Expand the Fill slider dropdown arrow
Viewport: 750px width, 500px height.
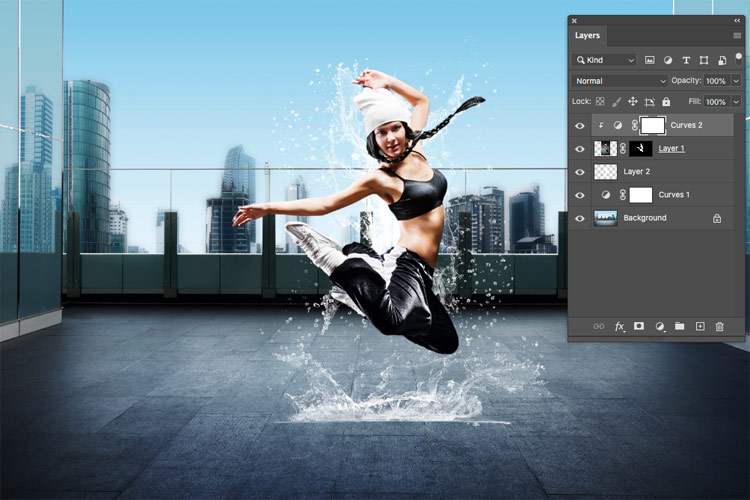736,101
